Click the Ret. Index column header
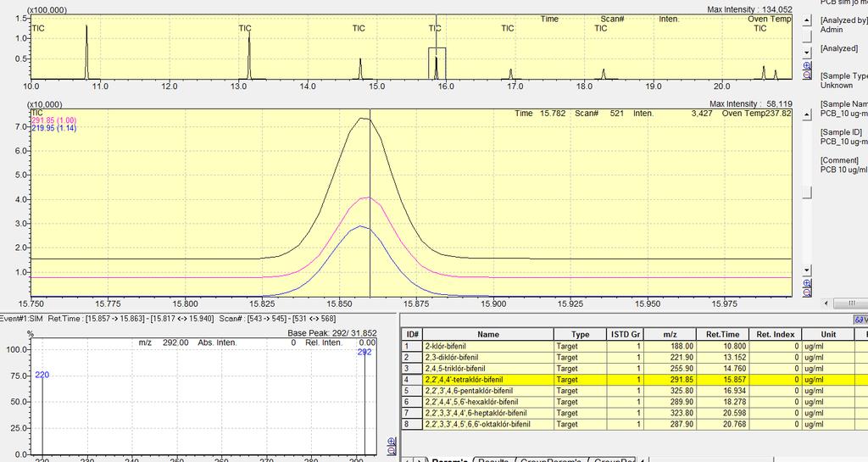The image size is (868, 462). click(x=775, y=334)
